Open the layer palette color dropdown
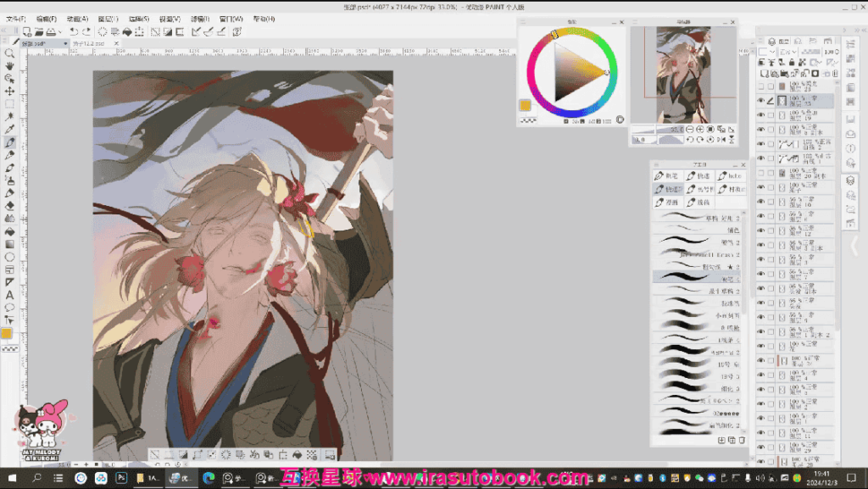868x489 pixels. 766,52
